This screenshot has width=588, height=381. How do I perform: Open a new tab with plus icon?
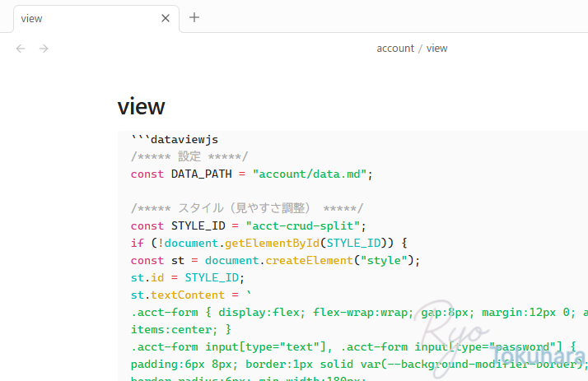pyautogui.click(x=194, y=17)
